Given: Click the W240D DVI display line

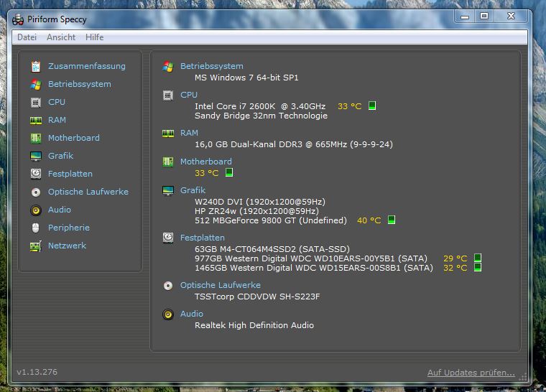Looking at the screenshot, I should (260, 202).
